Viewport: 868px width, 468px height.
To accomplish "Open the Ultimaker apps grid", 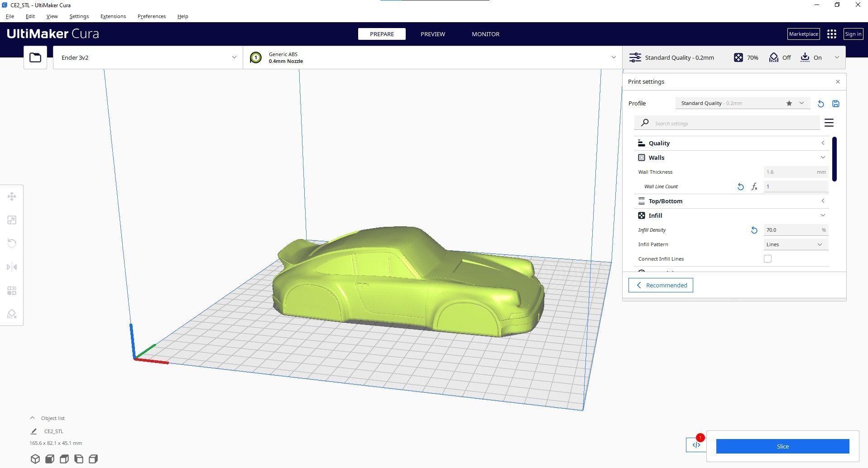I will (x=831, y=34).
